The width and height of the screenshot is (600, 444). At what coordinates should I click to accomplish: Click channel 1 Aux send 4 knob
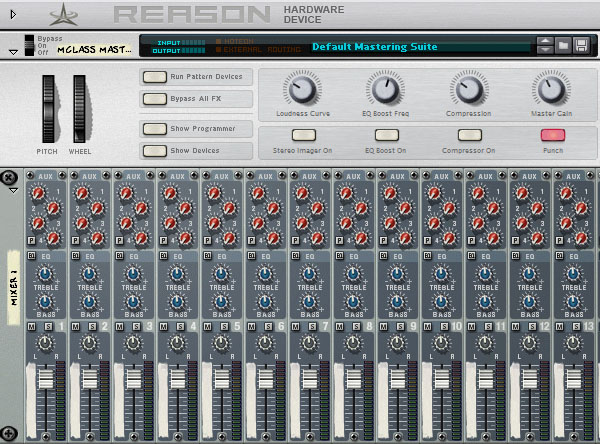(x=54, y=238)
